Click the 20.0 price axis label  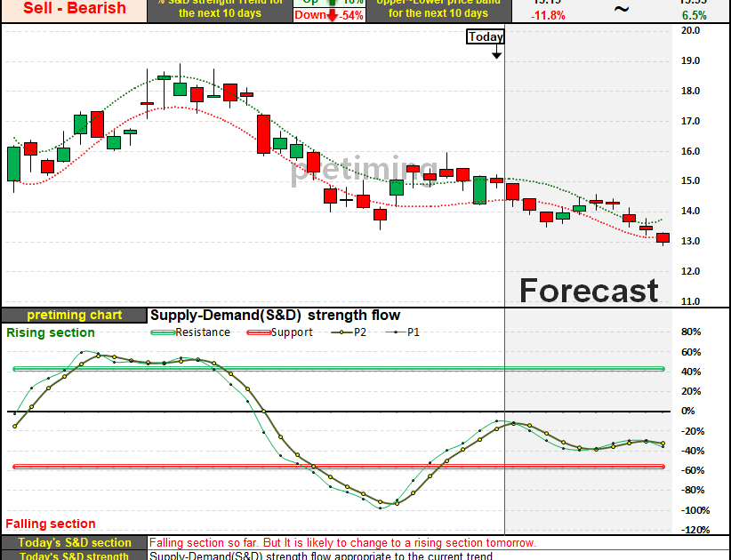[x=690, y=31]
